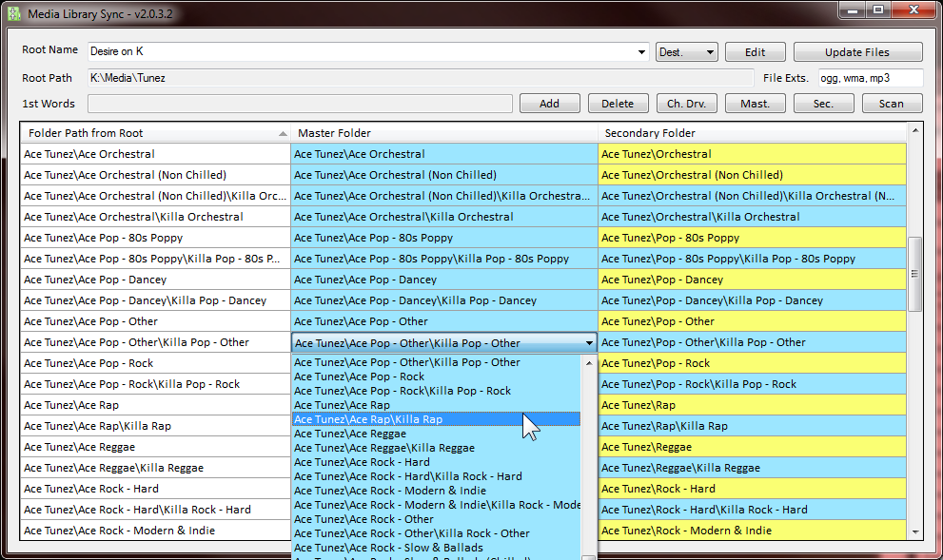Click 'Ace Tunez\Rap\Killa Rap' Secondary Folder cell
This screenshot has height=560, width=943.
[x=753, y=426]
